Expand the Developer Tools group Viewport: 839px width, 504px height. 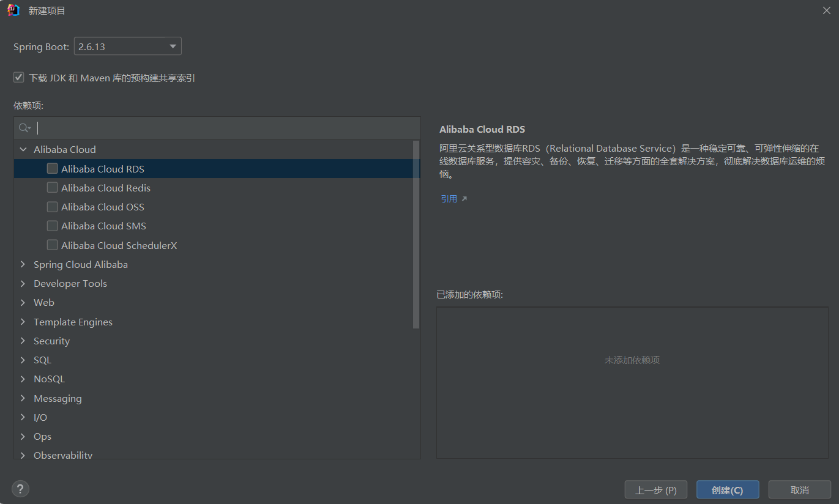pos(23,283)
